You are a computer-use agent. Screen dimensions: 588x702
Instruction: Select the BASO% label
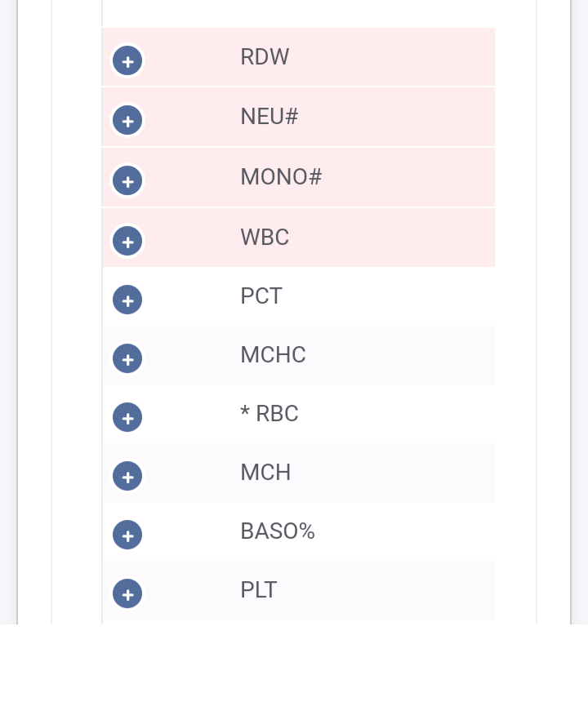pyautogui.click(x=278, y=531)
